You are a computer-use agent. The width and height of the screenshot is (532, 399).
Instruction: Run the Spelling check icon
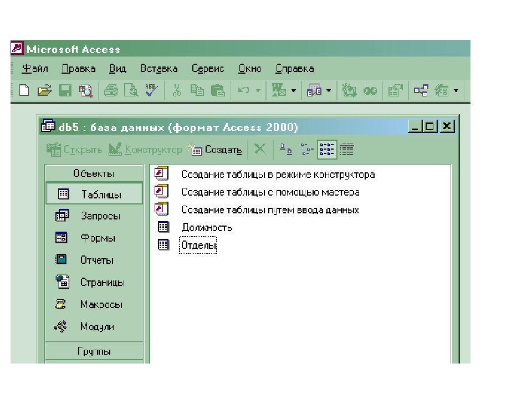tap(151, 90)
